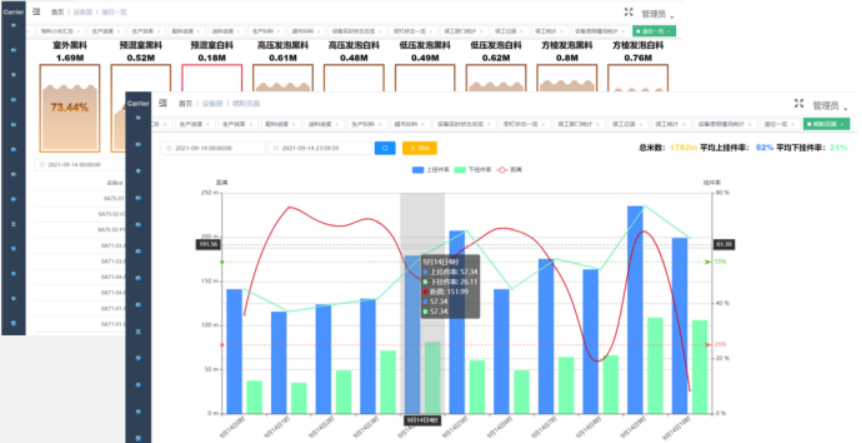The width and height of the screenshot is (862, 443).
Task: Click the orange export button
Action: (419, 148)
